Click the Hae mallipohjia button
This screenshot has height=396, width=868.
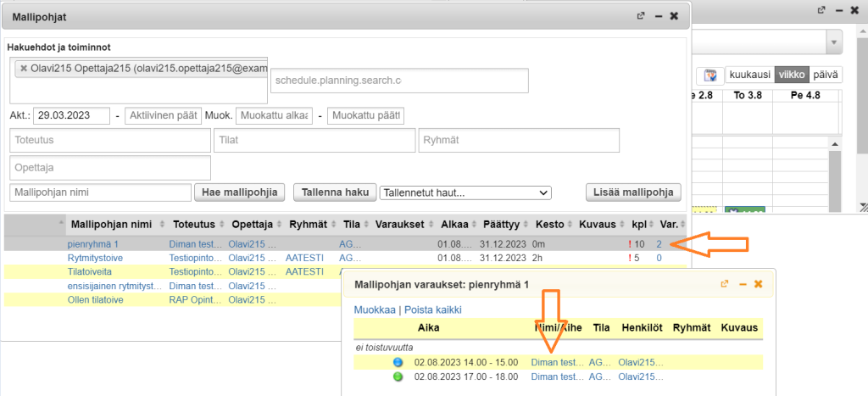239,192
